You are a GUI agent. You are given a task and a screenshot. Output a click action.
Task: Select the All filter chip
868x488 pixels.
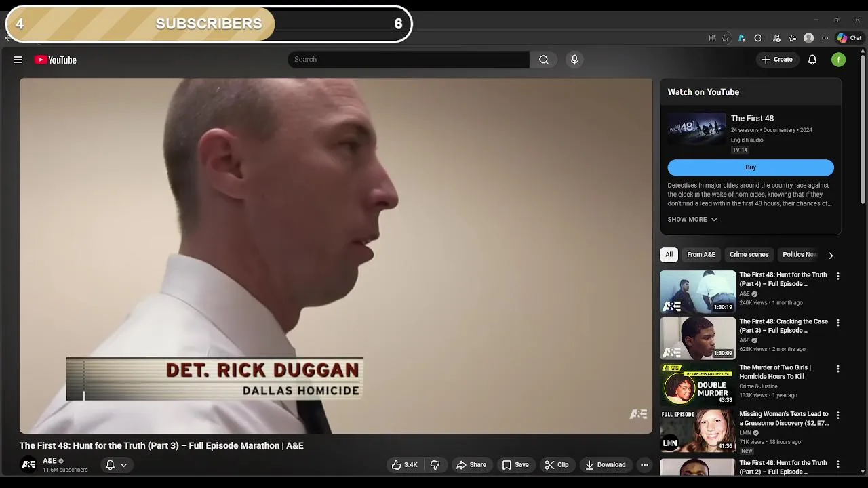tap(669, 255)
